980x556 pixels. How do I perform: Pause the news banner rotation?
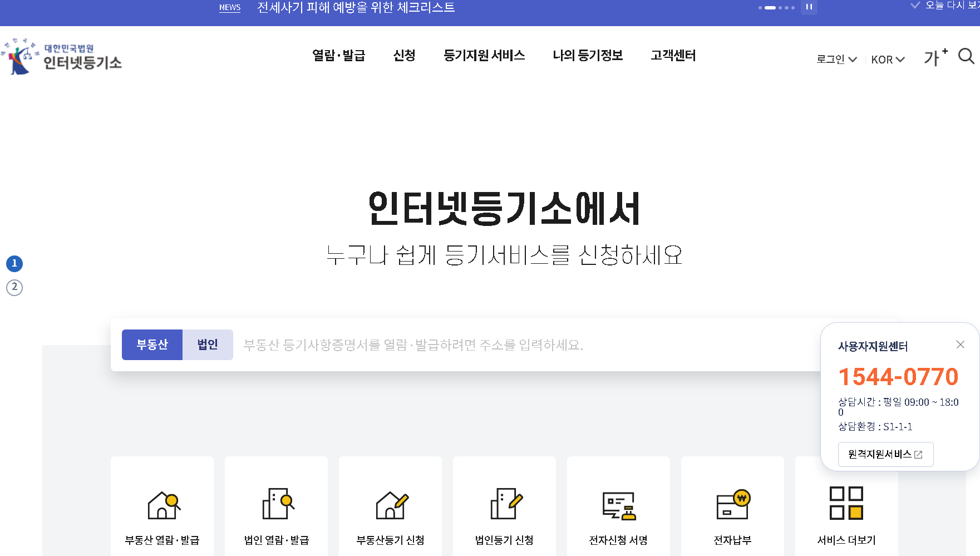coord(810,7)
